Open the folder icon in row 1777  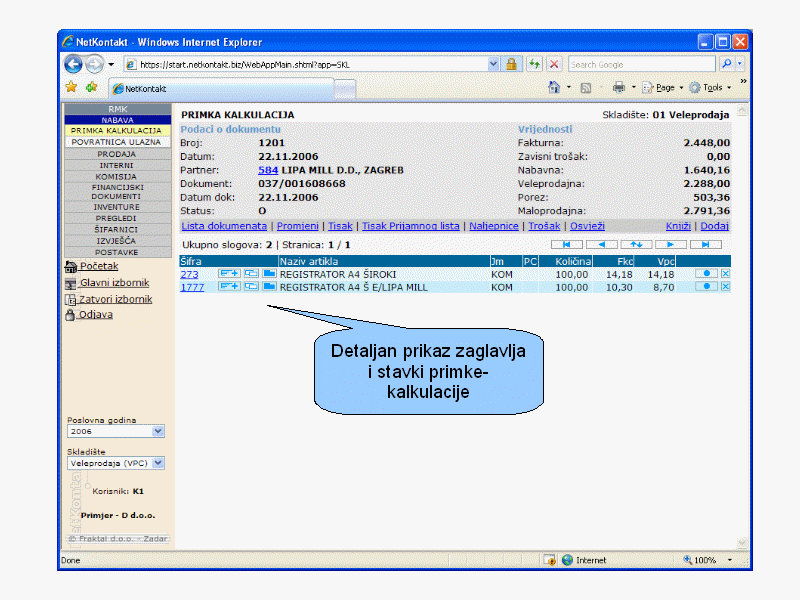point(269,286)
